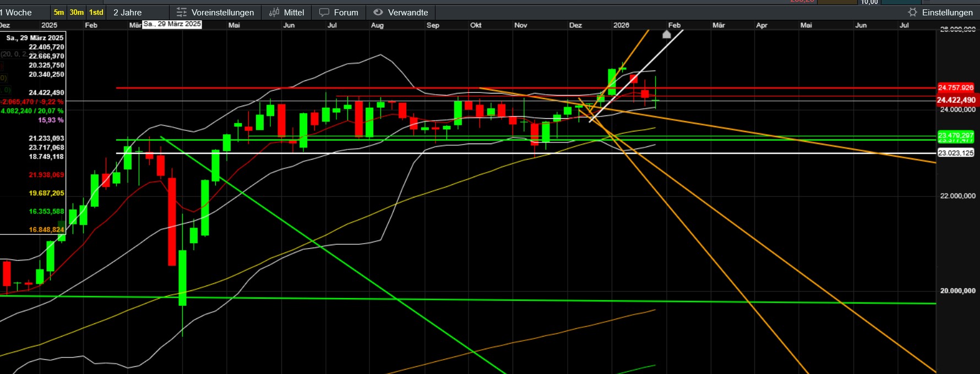Select the white 23.023,125 level label
Image resolution: width=980 pixels, height=374 pixels.
955,153
